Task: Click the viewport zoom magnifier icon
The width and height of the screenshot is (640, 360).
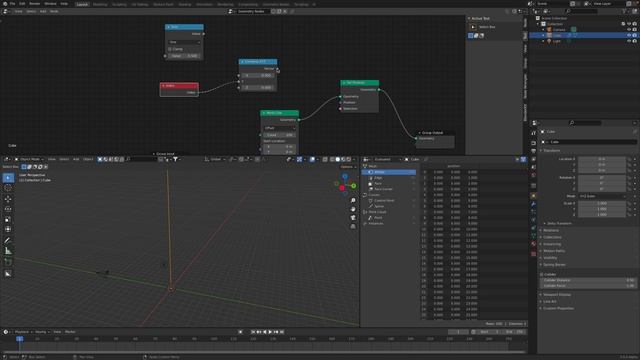Action: 353,200
